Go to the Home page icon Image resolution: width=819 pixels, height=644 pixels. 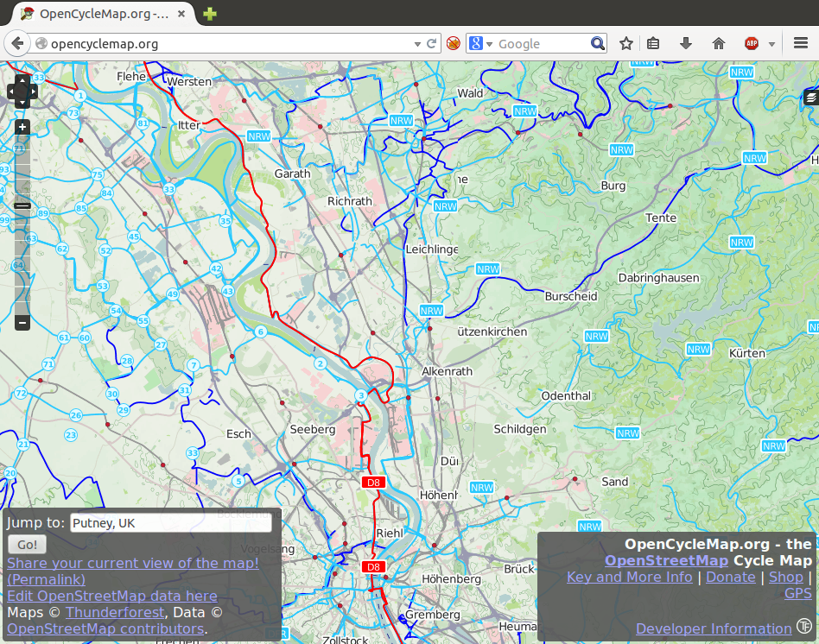point(719,43)
